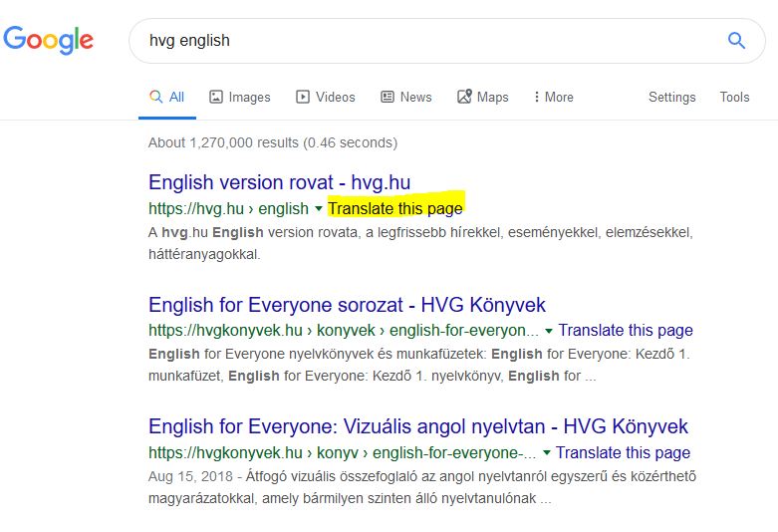Click the Images tab icon
778x532 pixels.
(216, 97)
